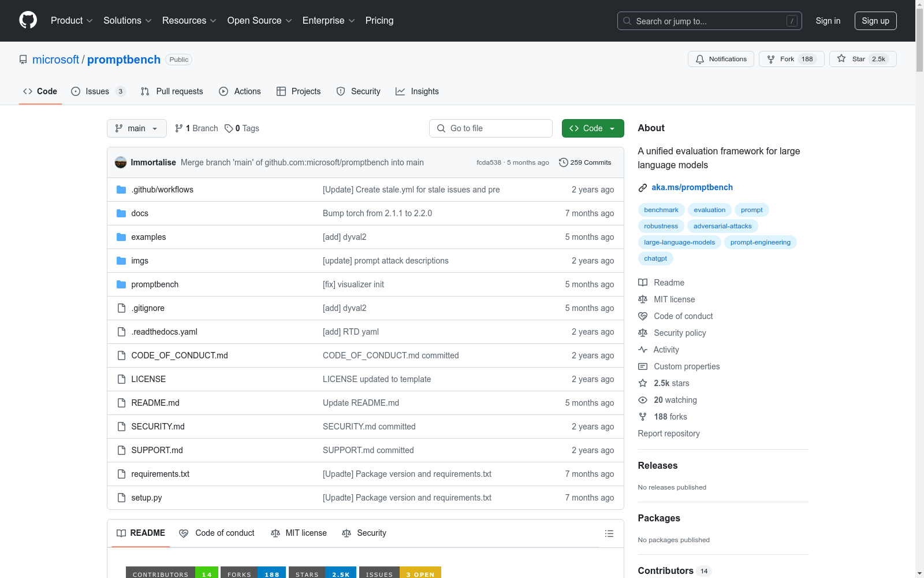
Task: Expand the Resources menu
Action: tap(189, 20)
